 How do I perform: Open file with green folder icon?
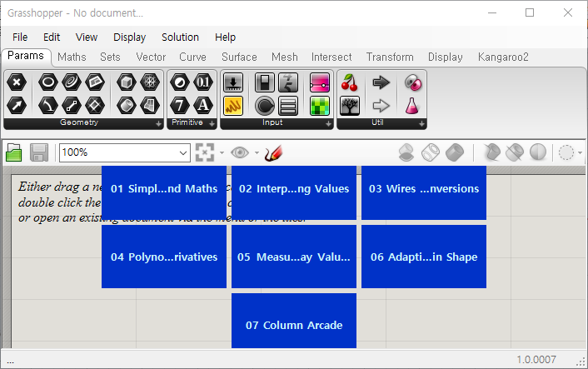pyautogui.click(x=14, y=152)
